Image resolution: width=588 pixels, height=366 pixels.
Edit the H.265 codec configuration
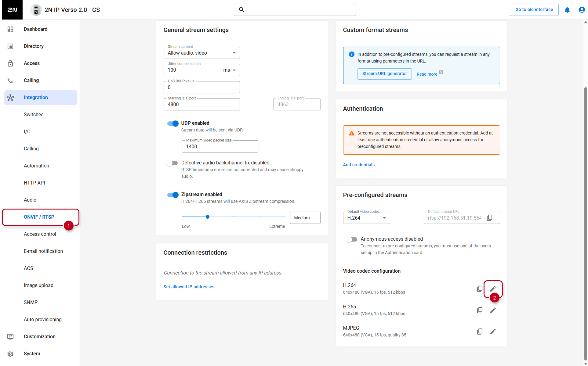[493, 310]
